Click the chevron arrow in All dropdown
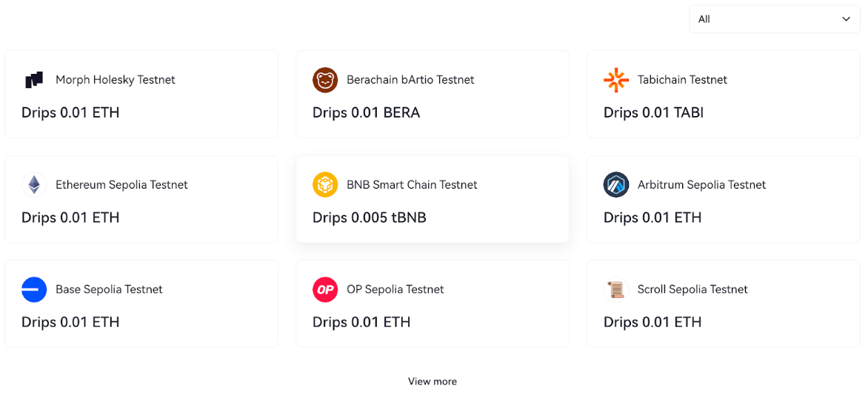868x395 pixels. (x=846, y=19)
